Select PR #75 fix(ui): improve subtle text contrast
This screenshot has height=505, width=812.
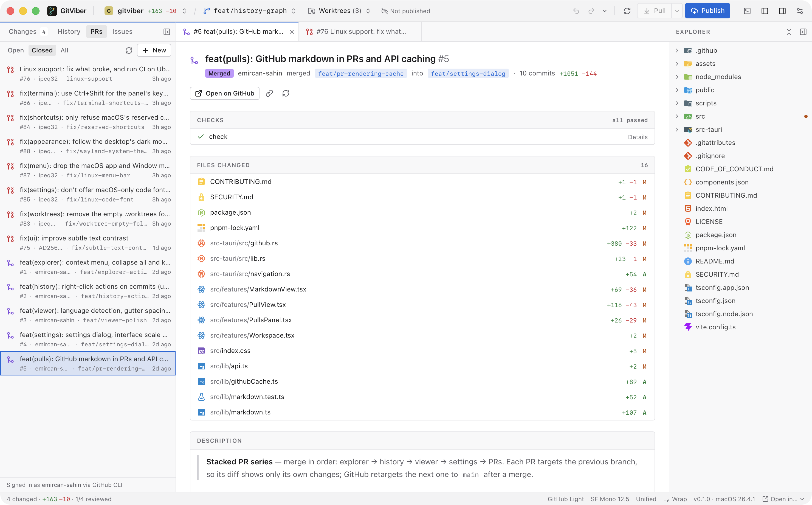tap(88, 243)
